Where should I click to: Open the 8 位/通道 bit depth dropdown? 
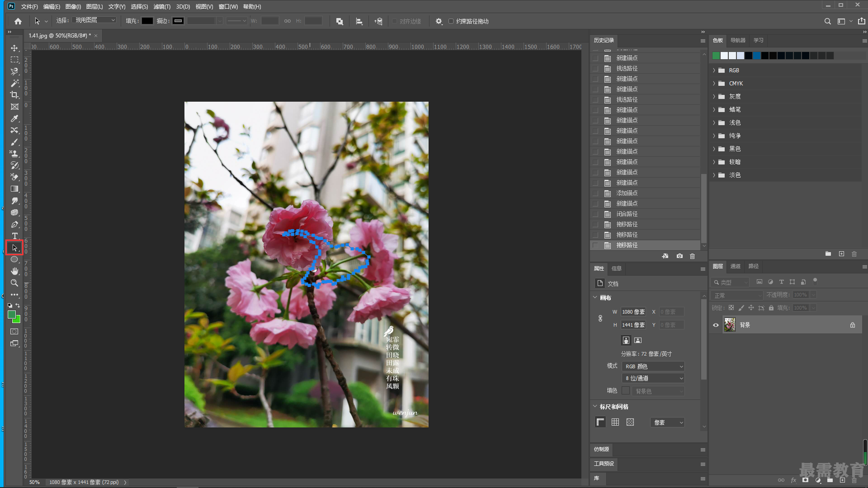[653, 378]
